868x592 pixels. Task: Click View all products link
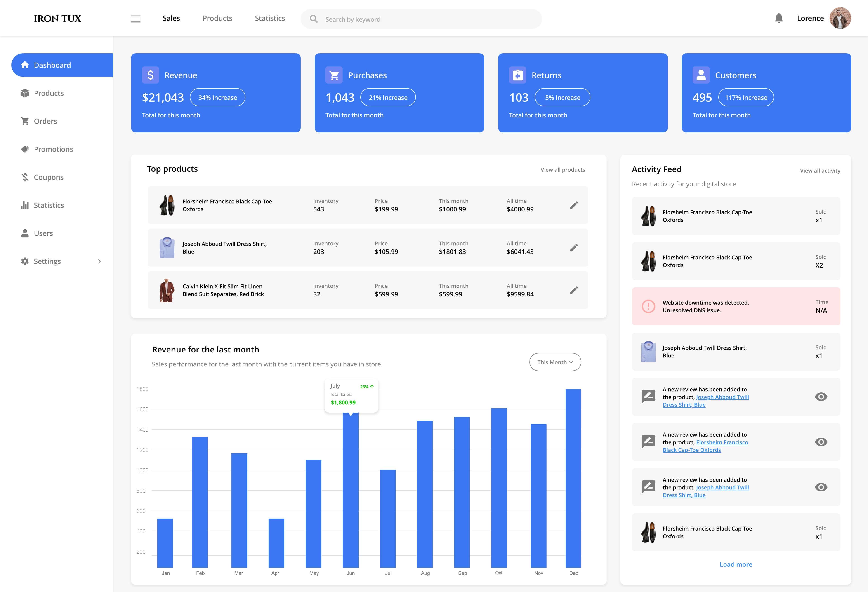click(x=561, y=169)
